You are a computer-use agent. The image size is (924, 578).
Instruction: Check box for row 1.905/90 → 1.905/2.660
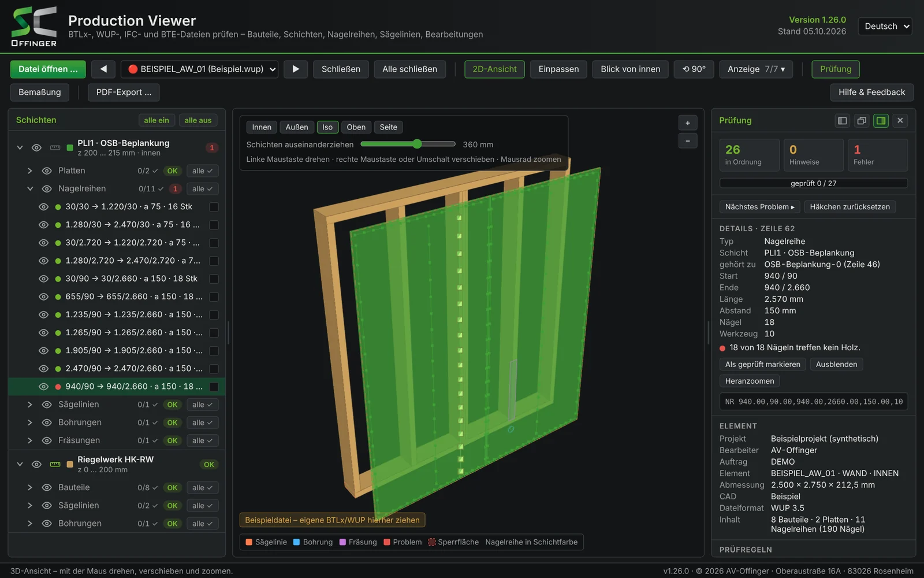coord(214,351)
